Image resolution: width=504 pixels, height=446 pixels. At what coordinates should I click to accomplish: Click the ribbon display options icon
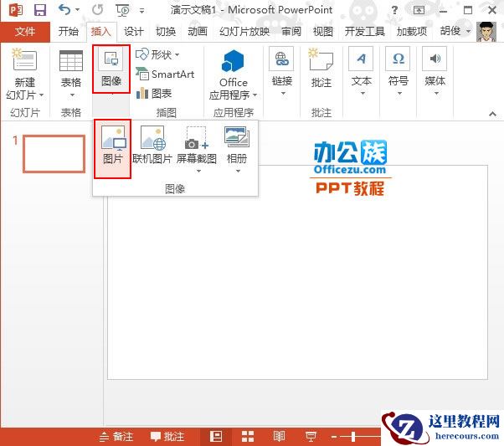tap(419, 10)
